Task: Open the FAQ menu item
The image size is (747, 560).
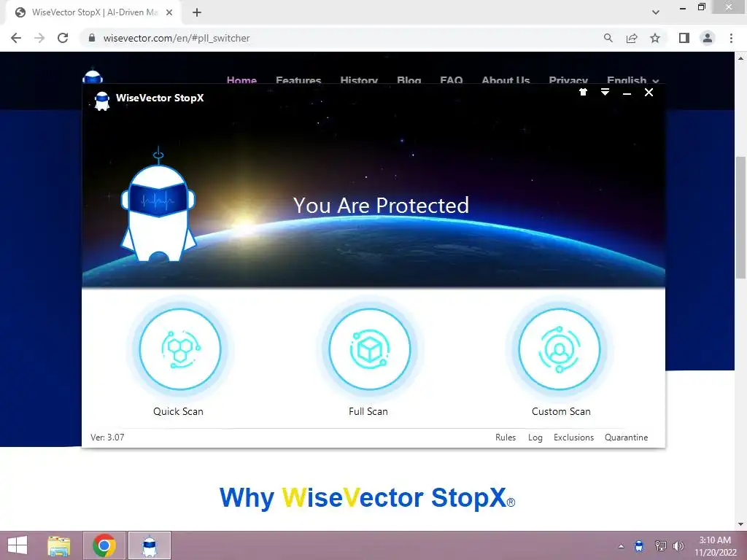Action: [451, 80]
